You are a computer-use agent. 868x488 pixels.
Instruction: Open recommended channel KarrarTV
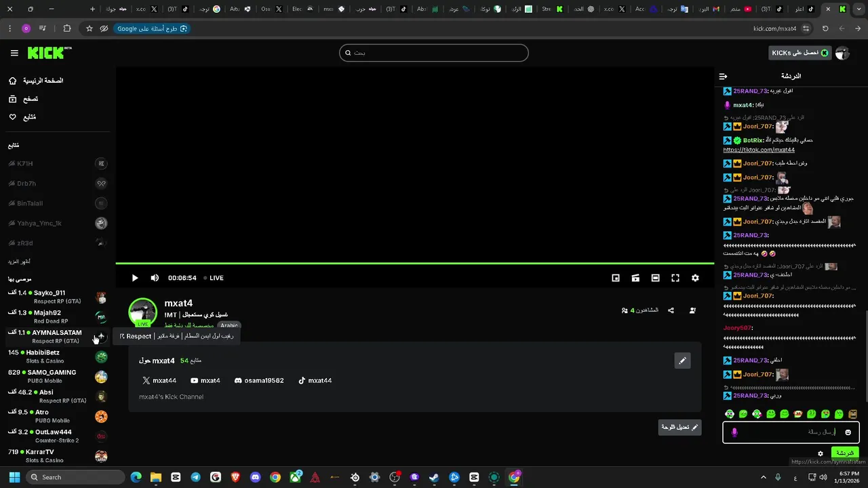pyautogui.click(x=58, y=455)
